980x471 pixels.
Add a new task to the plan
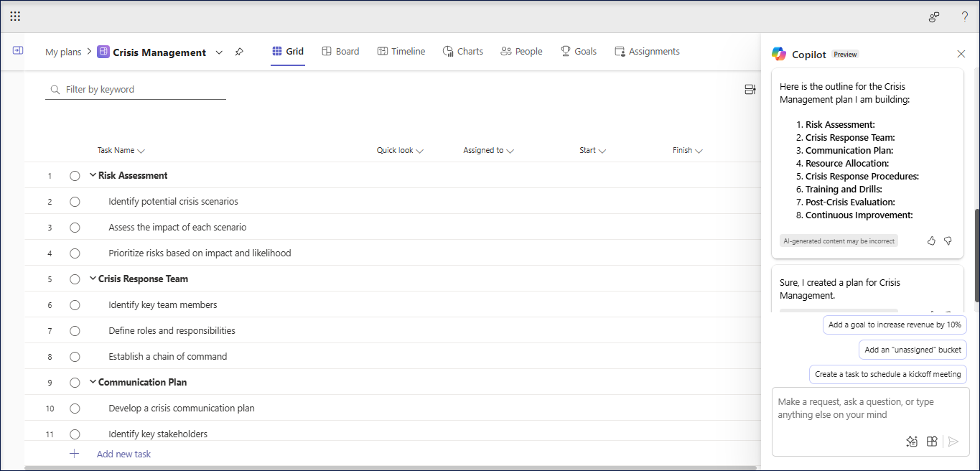click(x=123, y=454)
